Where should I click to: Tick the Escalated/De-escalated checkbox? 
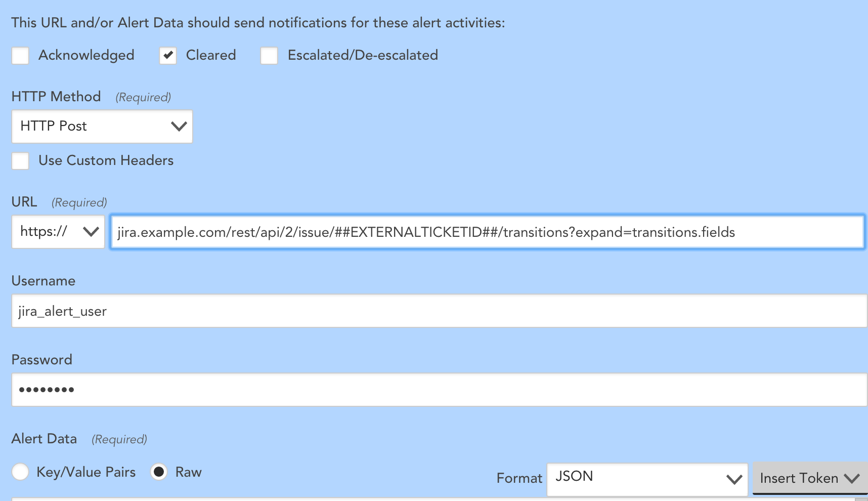tap(269, 56)
